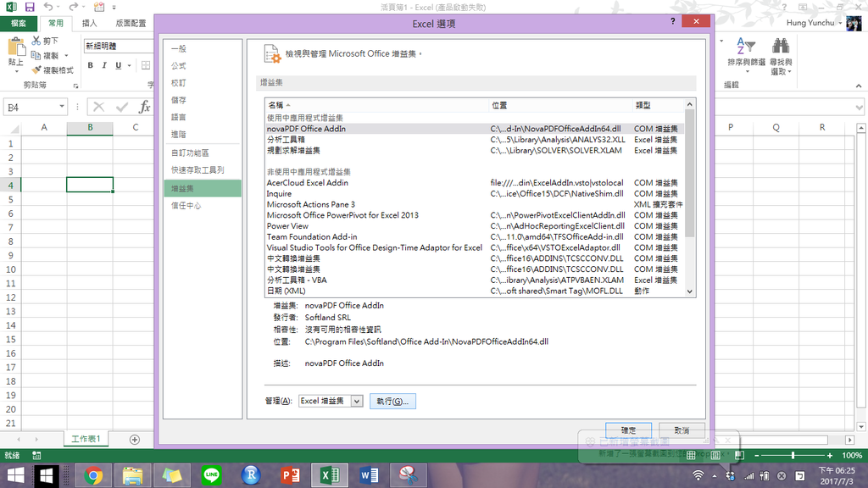Click the Snipping Tool taskbar icon

(408, 475)
